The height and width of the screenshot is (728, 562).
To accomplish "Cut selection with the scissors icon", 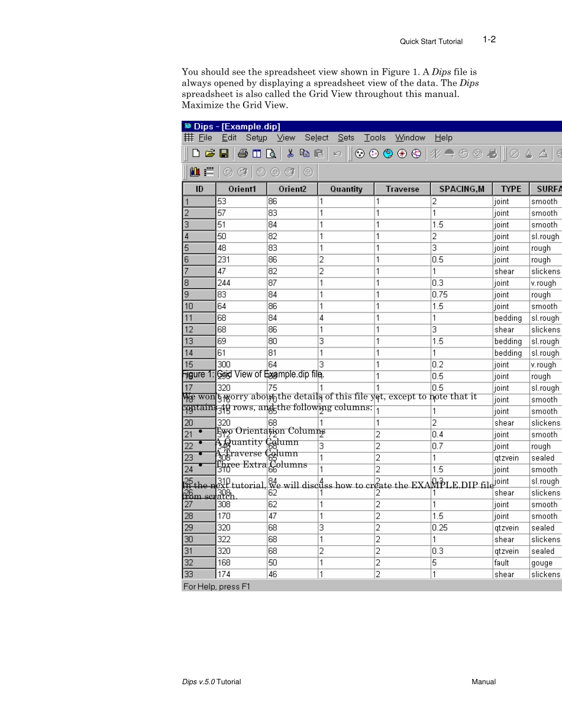I will click(x=290, y=153).
